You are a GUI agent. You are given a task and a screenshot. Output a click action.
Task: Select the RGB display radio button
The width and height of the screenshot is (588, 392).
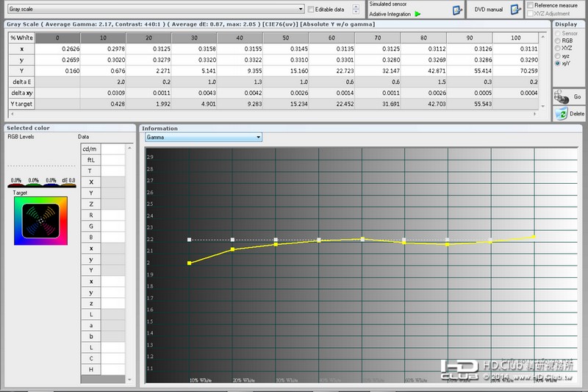pos(558,40)
